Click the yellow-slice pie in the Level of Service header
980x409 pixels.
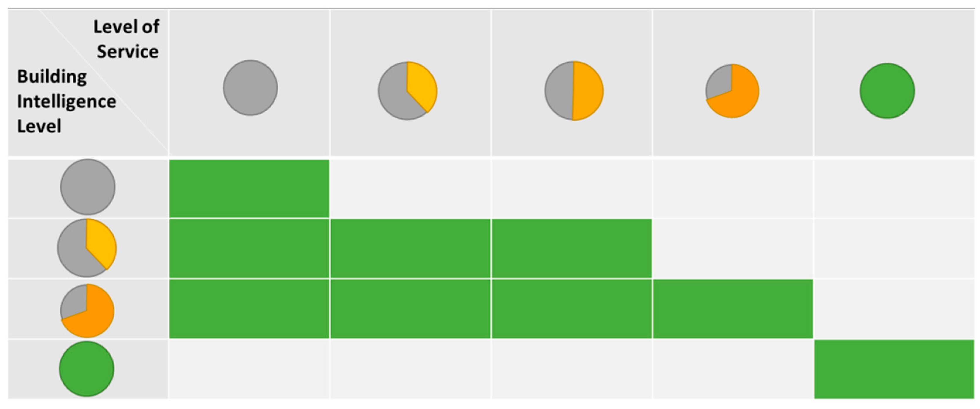pyautogui.click(x=408, y=91)
